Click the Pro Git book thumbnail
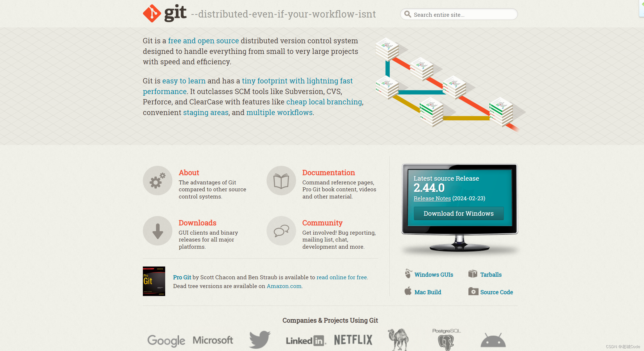Screen dimensions: 644x351 [x=154, y=282]
